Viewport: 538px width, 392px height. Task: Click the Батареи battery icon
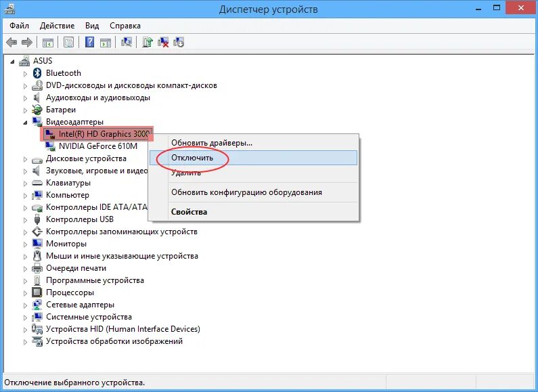[x=37, y=110]
